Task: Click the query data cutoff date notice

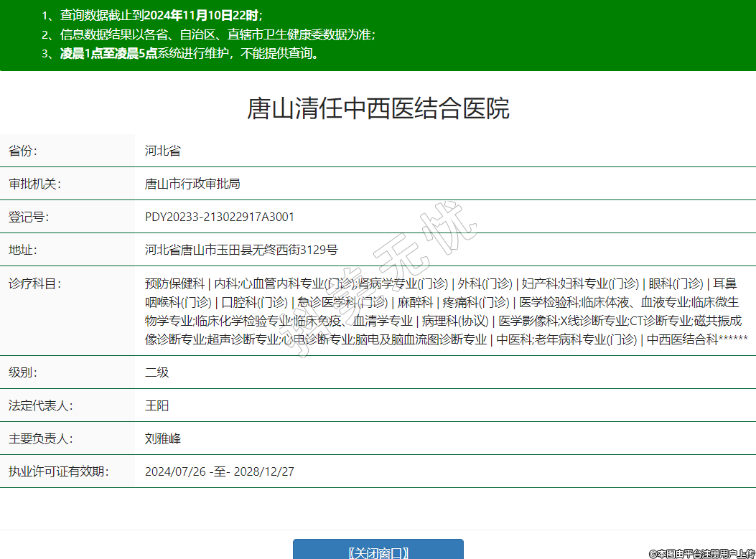Action: click(152, 15)
